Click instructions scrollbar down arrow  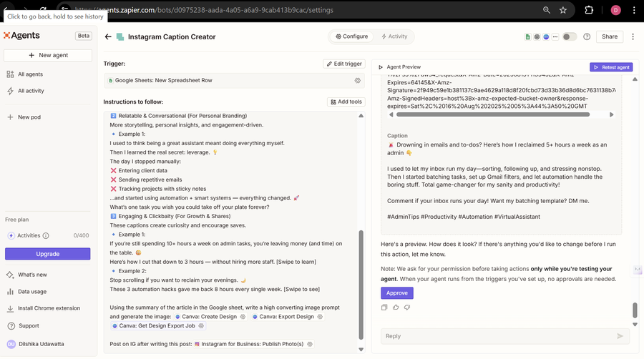tap(361, 350)
